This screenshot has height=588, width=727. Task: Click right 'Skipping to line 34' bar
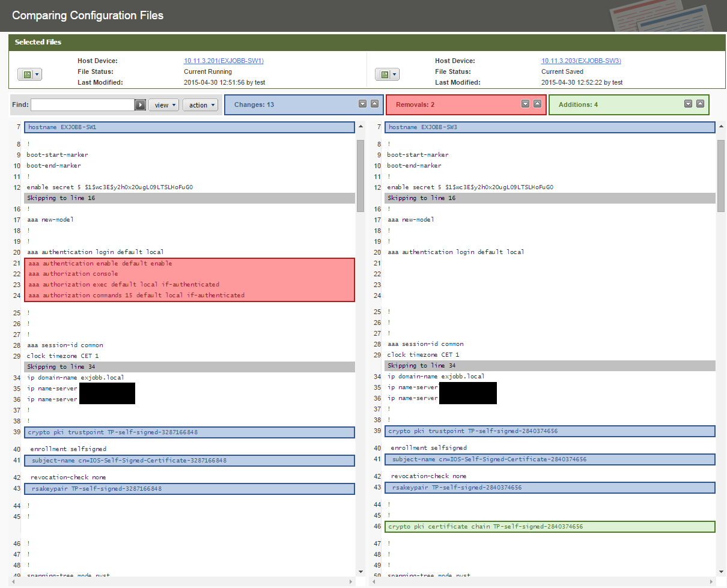550,366
